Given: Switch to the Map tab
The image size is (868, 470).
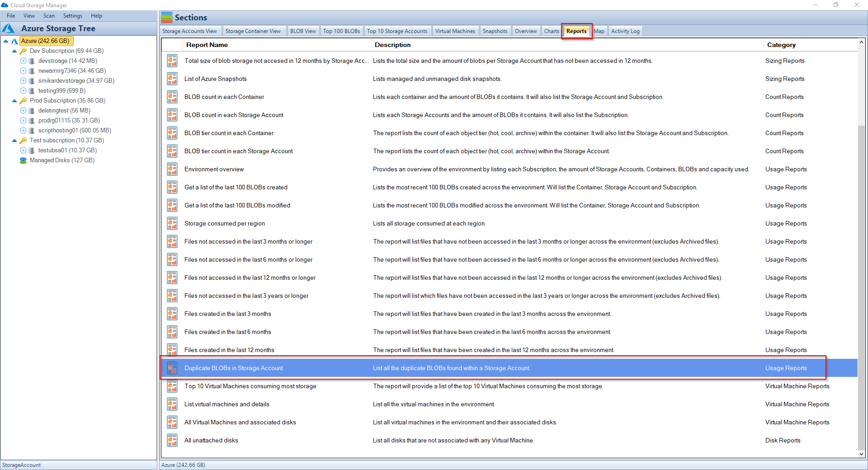Looking at the screenshot, I should click(599, 31).
